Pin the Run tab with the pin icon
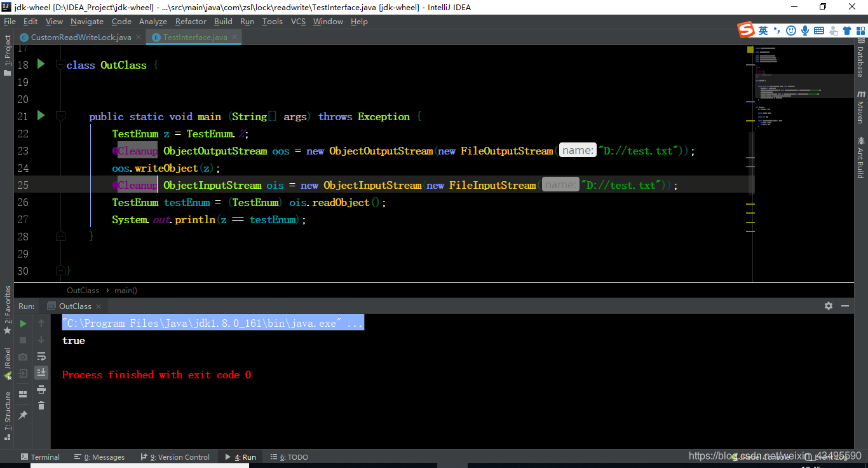 [x=23, y=415]
